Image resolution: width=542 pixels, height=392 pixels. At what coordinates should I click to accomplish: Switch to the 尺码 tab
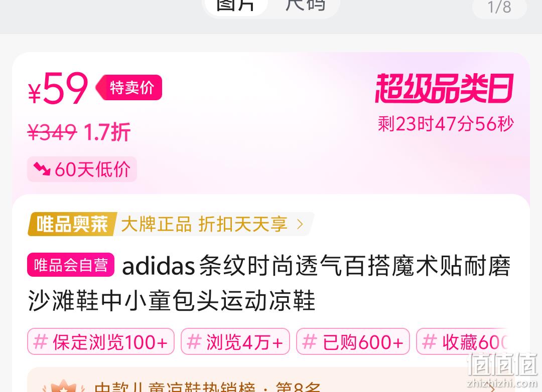coord(305,5)
